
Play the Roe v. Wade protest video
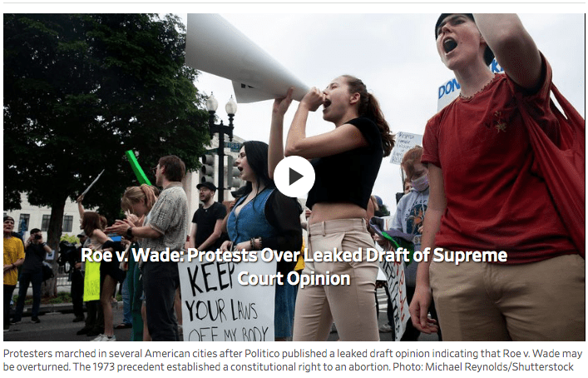(294, 177)
